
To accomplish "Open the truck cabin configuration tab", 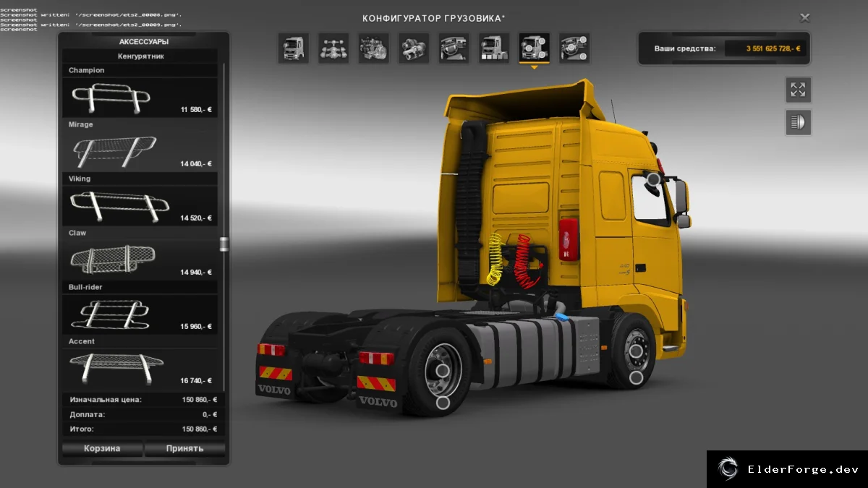I will point(293,48).
